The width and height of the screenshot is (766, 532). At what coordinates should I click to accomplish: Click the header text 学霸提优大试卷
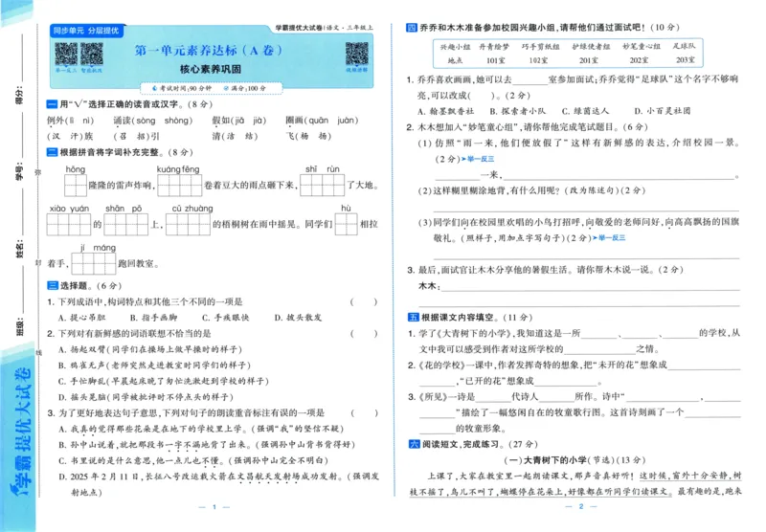point(299,28)
